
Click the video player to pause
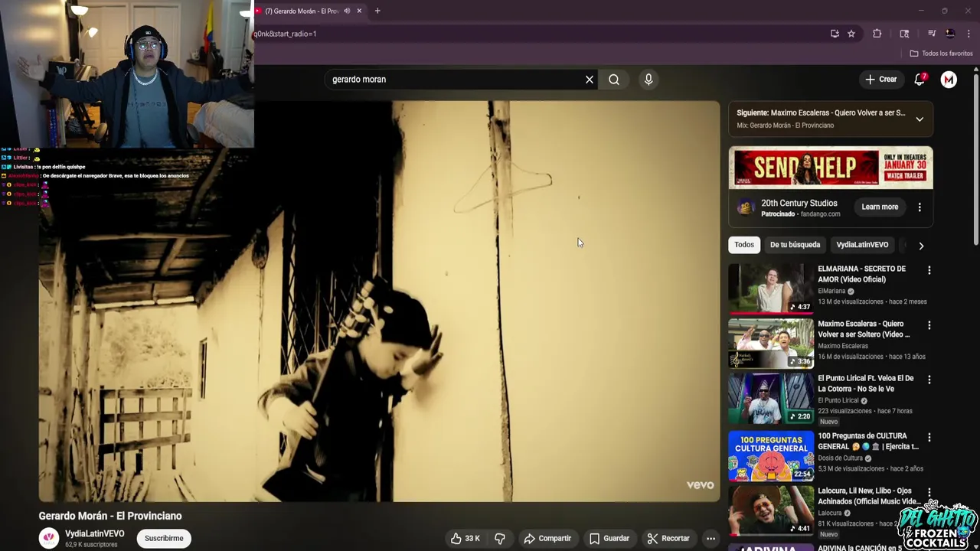[379, 302]
